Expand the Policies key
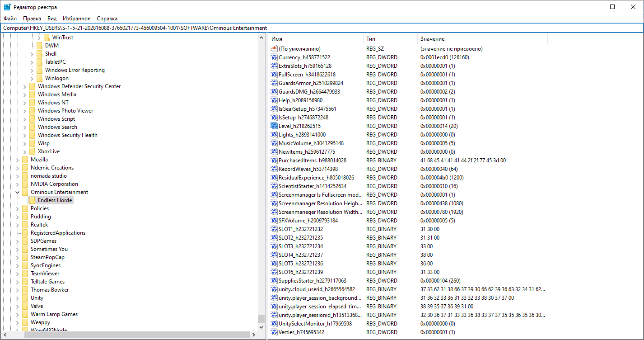This screenshot has height=340, width=644. tap(18, 208)
